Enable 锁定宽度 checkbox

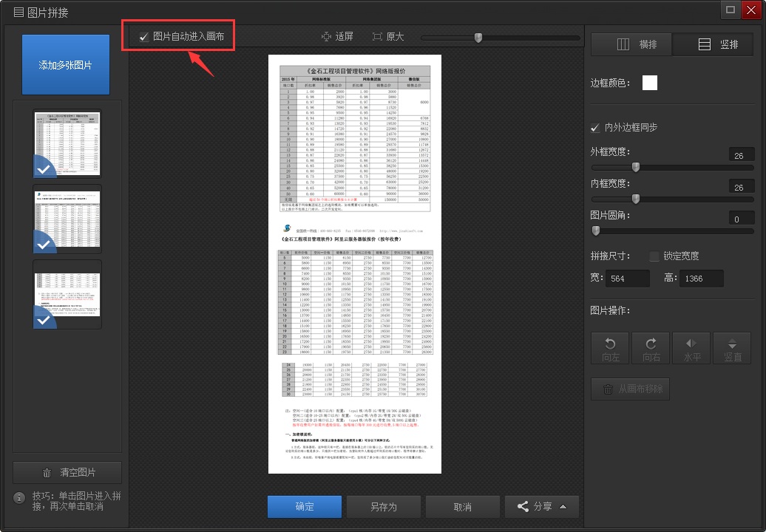(654, 256)
